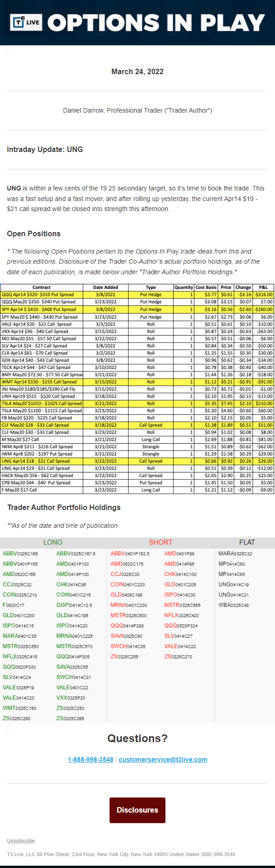Click the T3 Live logo icon
Image resolution: width=275 pixels, height=868 pixels.
click(26, 22)
